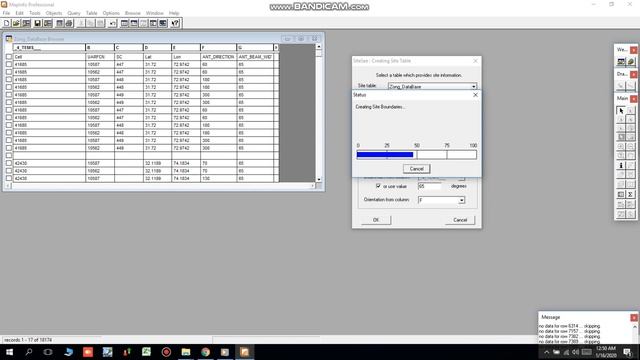Click the 'ANT_BEAM_WID' cell

(x=255, y=57)
